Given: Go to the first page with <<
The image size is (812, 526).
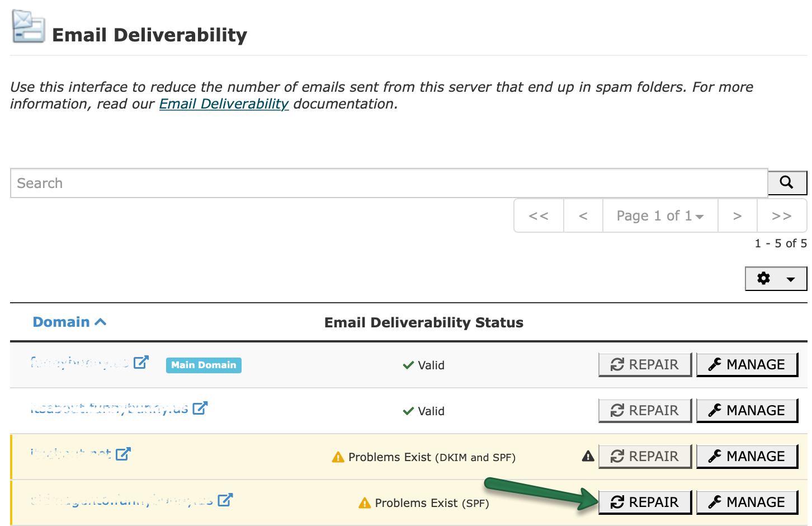Looking at the screenshot, I should (539, 215).
